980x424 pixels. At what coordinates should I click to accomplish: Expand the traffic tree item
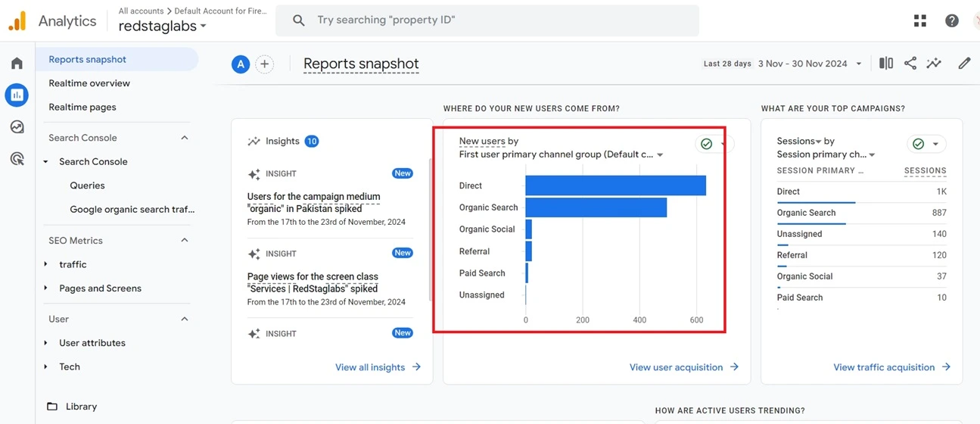coord(46,264)
